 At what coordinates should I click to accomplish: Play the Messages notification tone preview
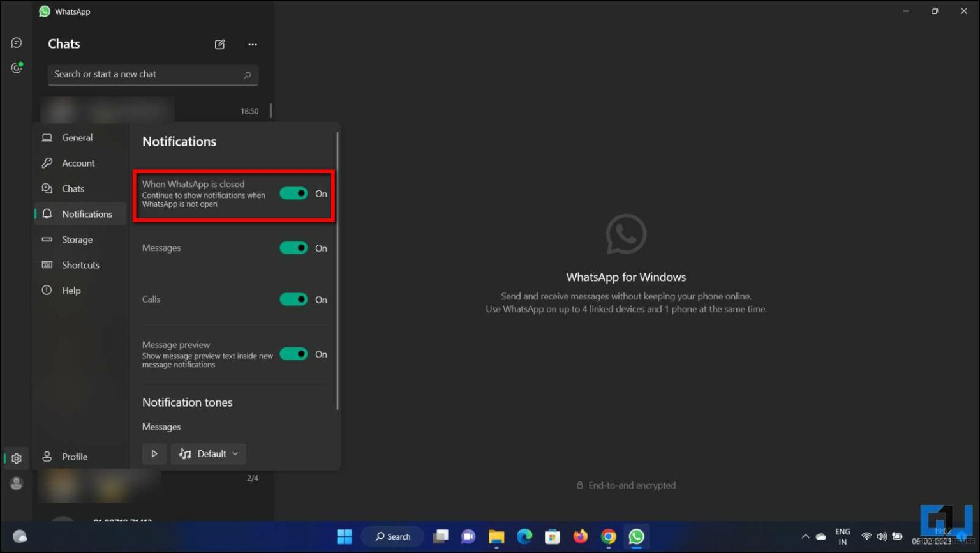coord(154,453)
